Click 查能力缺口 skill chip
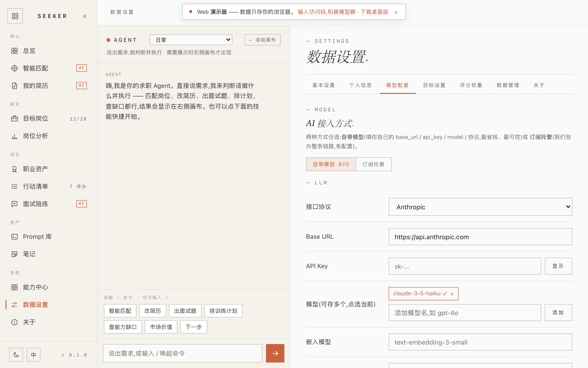588x368 pixels. click(123, 327)
